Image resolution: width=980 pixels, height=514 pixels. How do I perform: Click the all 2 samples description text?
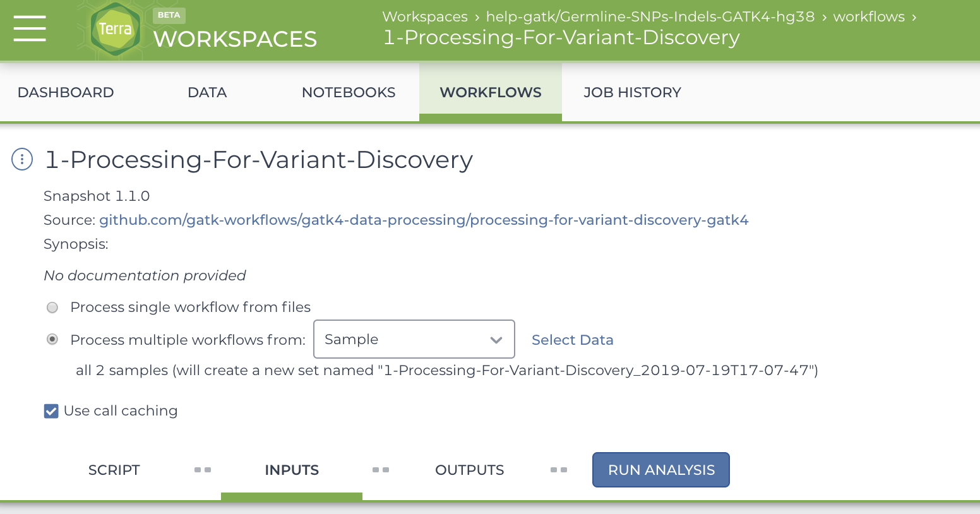click(x=447, y=370)
